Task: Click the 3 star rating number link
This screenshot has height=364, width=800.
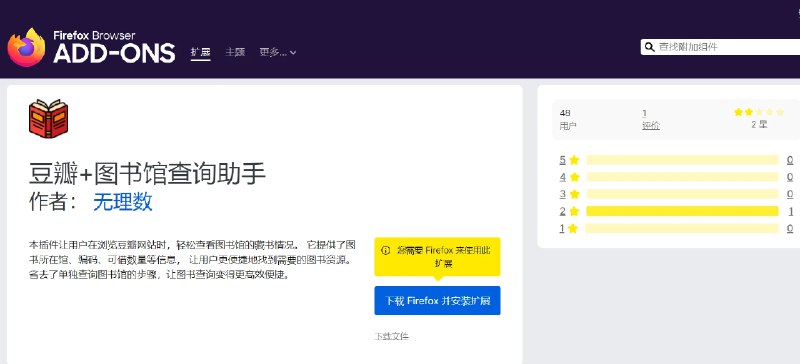Action: coord(563,194)
